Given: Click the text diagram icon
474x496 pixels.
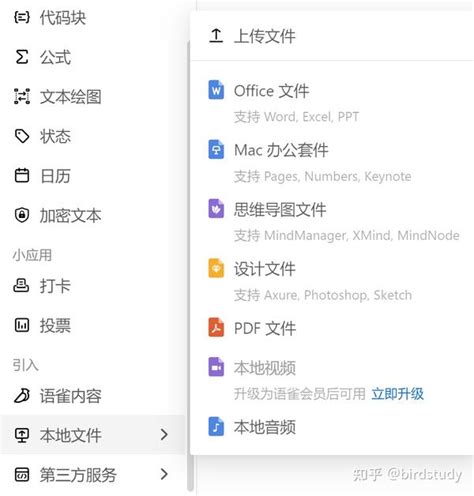Looking at the screenshot, I should tap(22, 96).
